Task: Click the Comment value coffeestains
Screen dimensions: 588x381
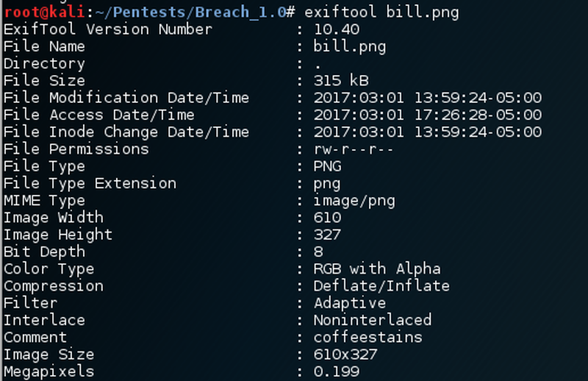Action: tap(367, 337)
